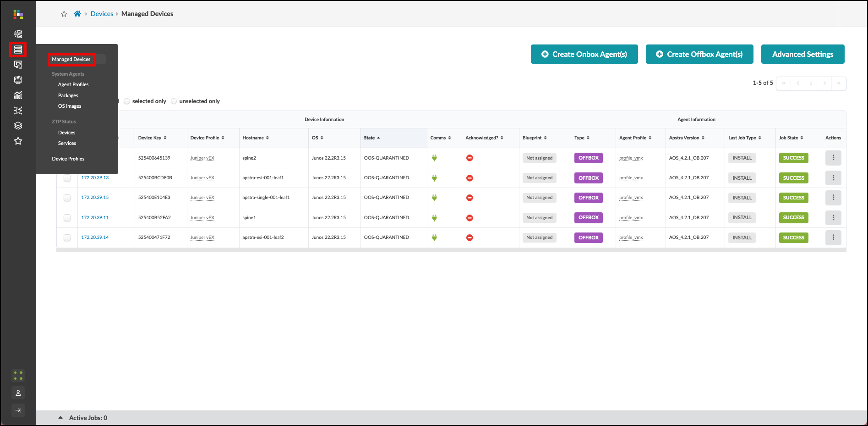Viewport: 868px width, 426px height.
Task: Click Advanced Settings button
Action: pyautogui.click(x=802, y=54)
